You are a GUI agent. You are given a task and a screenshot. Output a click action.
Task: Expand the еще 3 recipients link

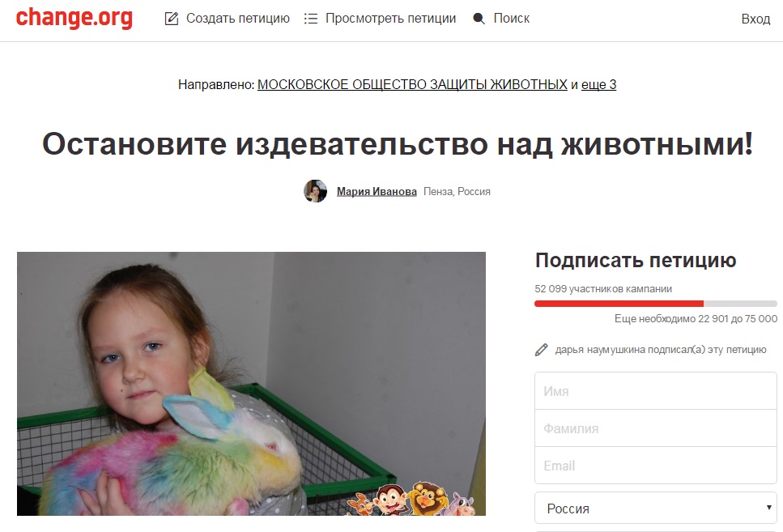[x=598, y=84]
